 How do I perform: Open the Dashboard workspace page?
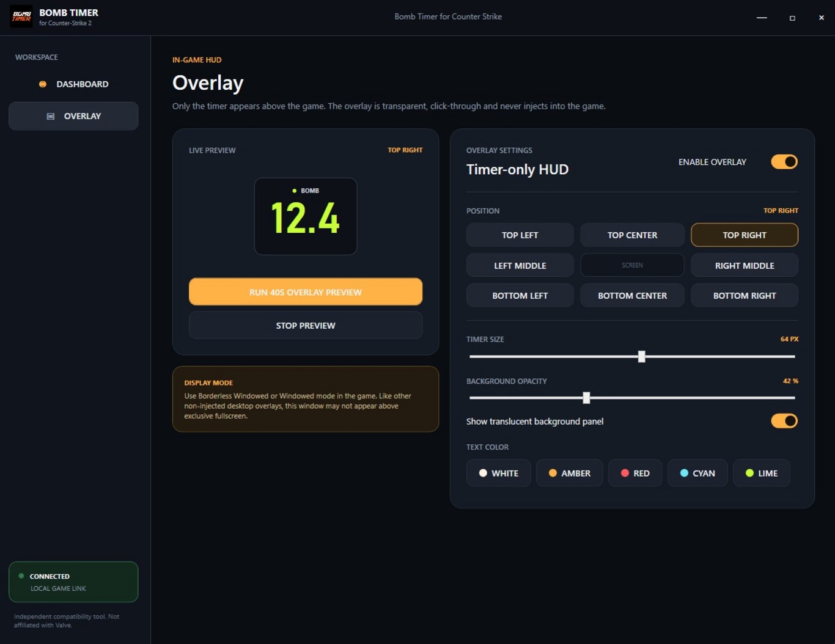pyautogui.click(x=73, y=84)
